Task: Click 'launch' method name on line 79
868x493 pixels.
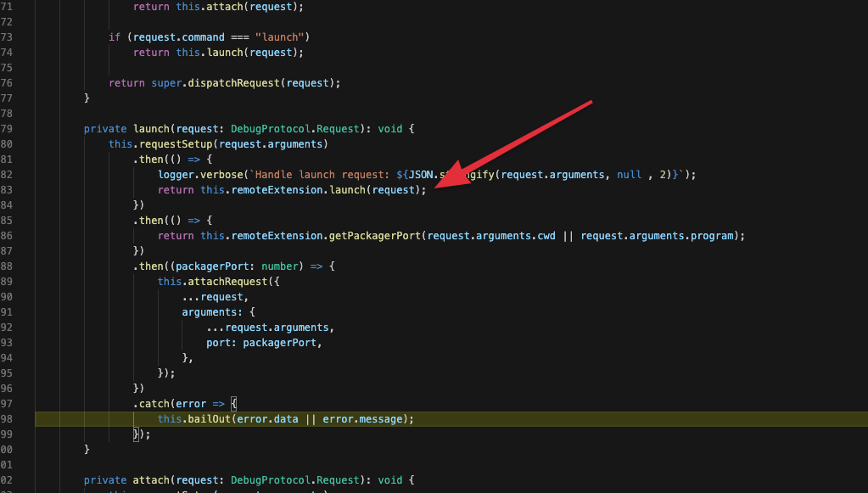Action: (x=151, y=129)
